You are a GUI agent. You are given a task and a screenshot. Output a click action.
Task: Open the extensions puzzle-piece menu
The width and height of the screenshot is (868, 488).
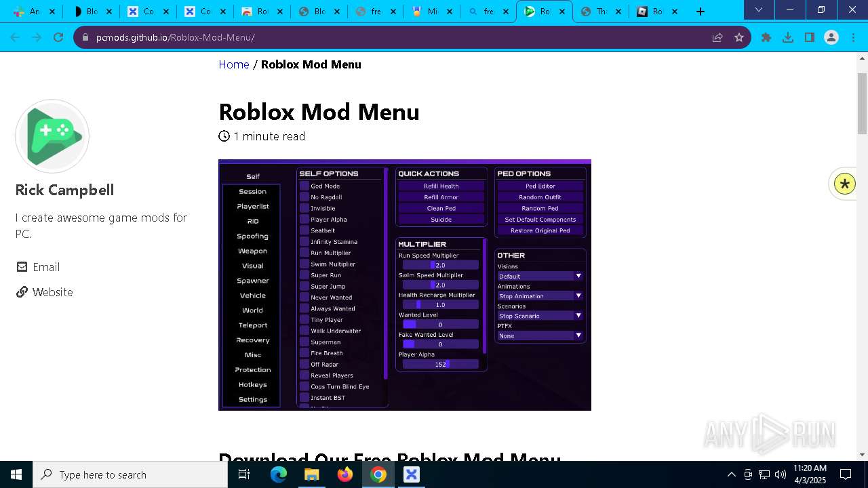(x=766, y=37)
